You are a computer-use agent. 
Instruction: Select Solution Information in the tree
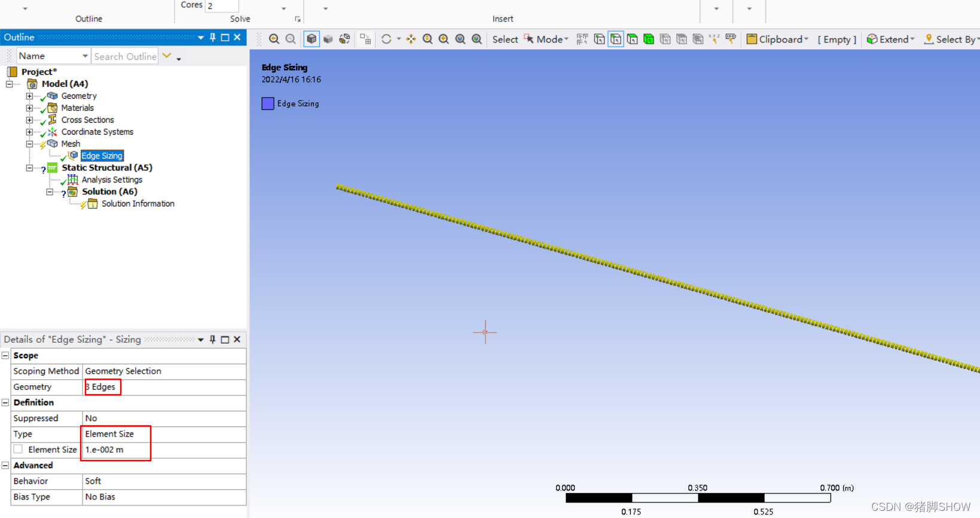coord(138,203)
